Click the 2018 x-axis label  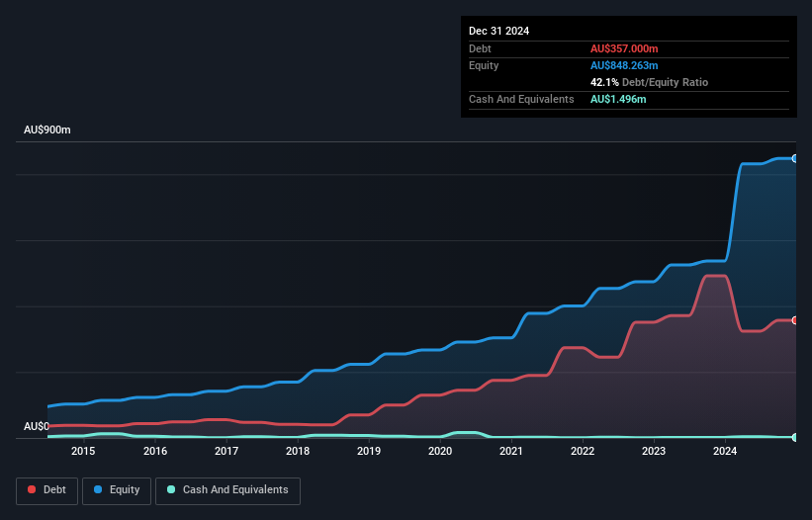(298, 451)
